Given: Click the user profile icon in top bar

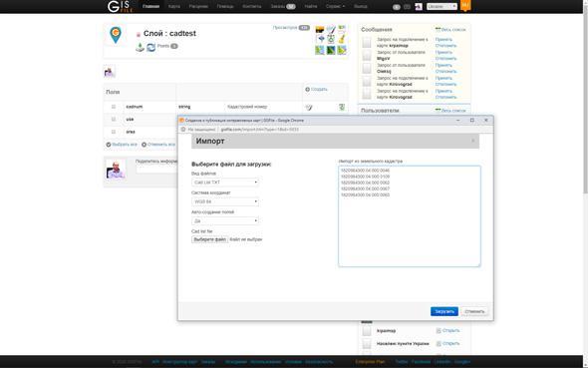Looking at the screenshot, I should click(419, 6).
